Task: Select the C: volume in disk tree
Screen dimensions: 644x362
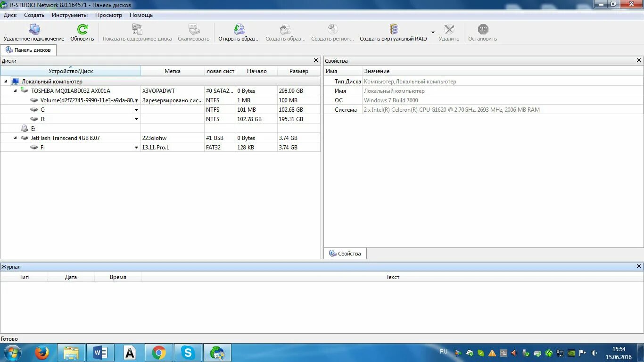Action: click(x=43, y=110)
